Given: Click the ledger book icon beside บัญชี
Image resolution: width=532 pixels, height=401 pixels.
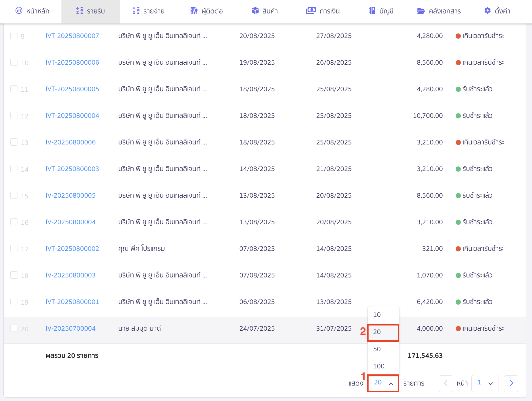Looking at the screenshot, I should coord(372,11).
